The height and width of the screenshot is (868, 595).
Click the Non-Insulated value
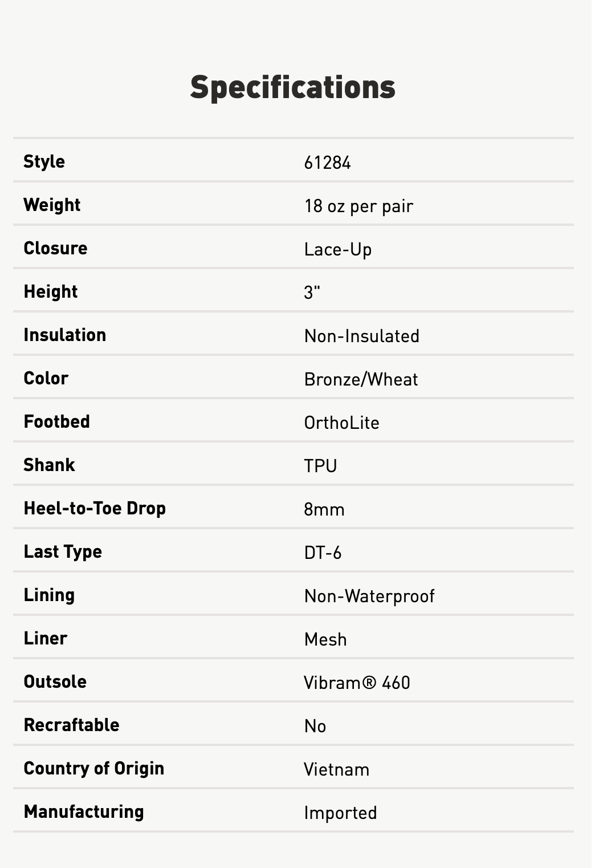361,336
